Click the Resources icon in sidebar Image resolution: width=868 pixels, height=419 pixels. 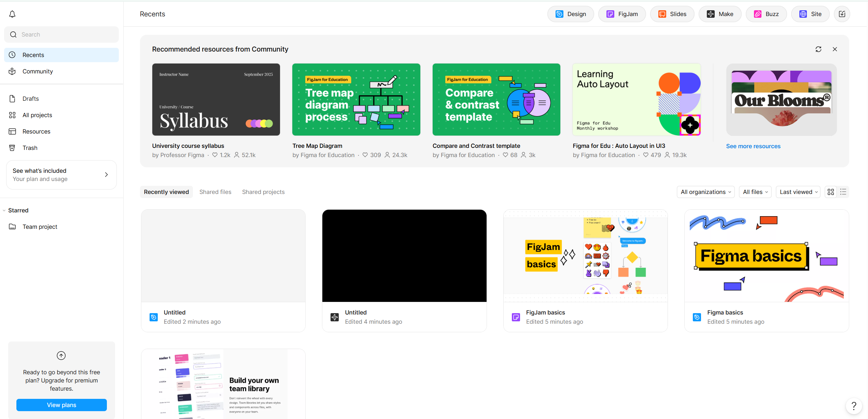click(x=12, y=131)
